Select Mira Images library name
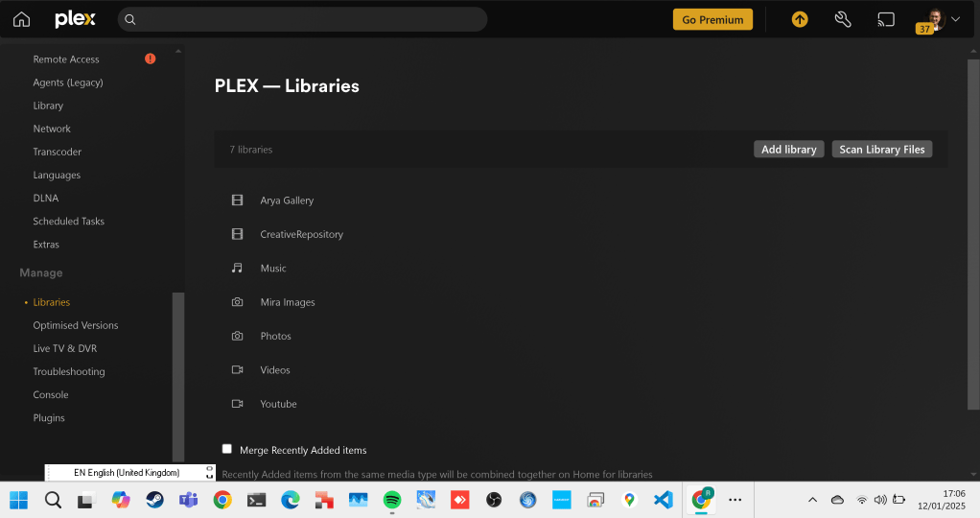 [x=288, y=302]
